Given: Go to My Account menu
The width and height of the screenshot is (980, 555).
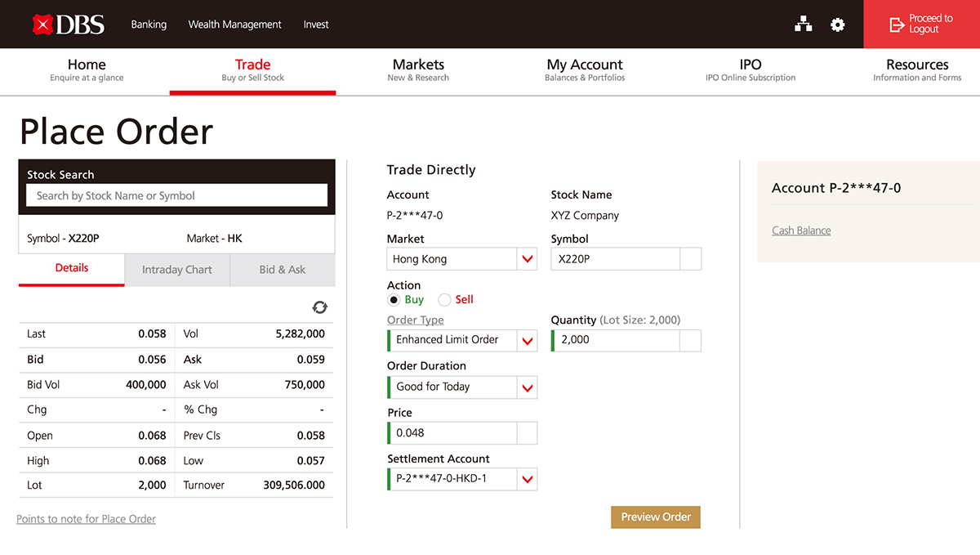Looking at the screenshot, I should click(x=585, y=69).
